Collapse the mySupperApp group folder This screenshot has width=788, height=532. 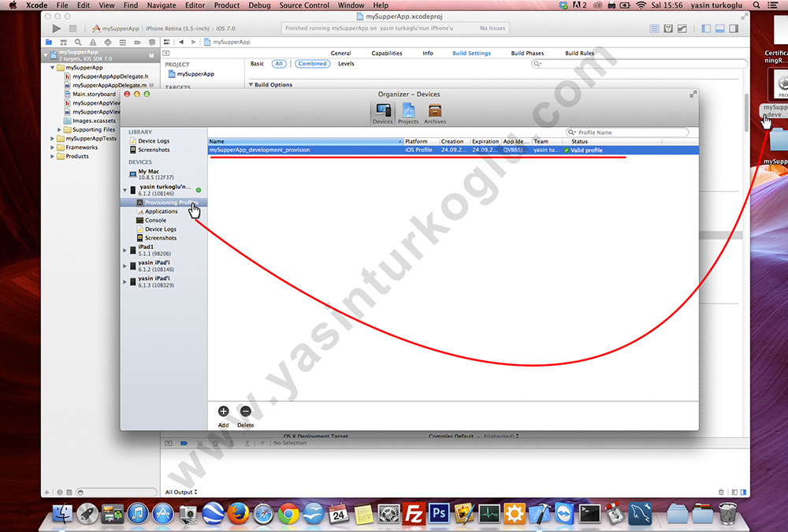[x=52, y=67]
